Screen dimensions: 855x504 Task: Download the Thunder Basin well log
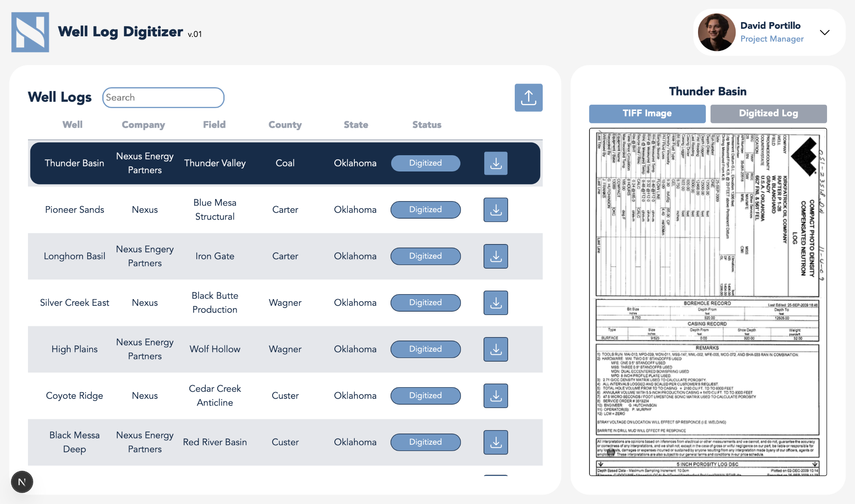[x=496, y=163]
